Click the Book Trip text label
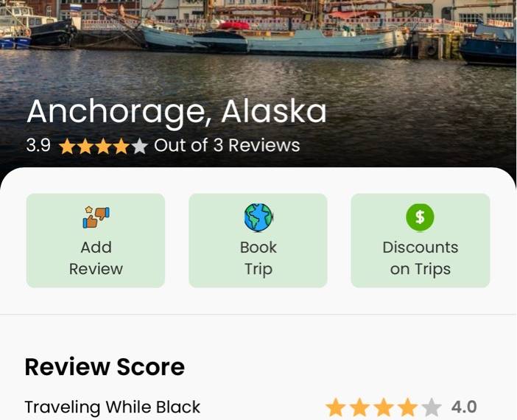This screenshot has height=420, width=517. [x=258, y=258]
